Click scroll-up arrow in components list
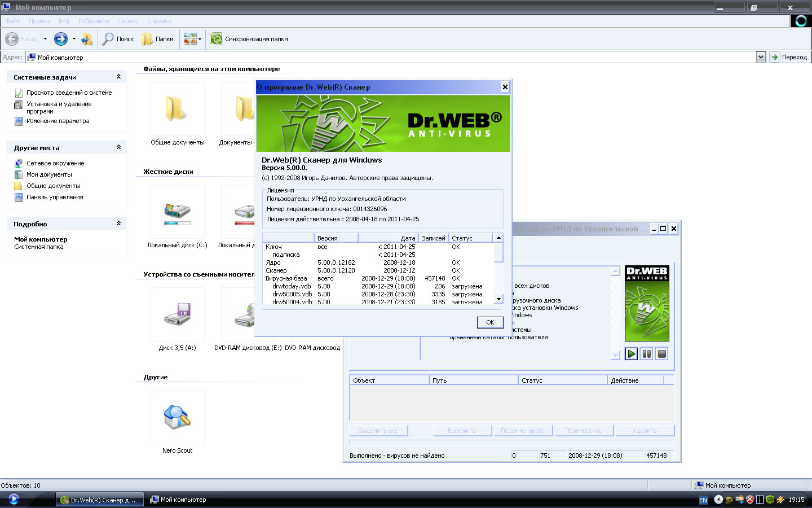The image size is (812, 508). pos(498,238)
